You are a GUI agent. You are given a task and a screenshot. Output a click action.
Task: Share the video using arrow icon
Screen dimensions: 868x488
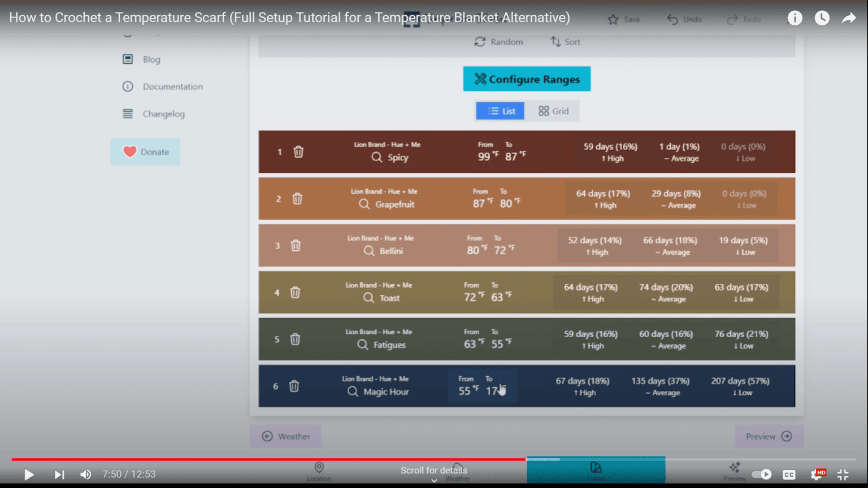(x=848, y=19)
